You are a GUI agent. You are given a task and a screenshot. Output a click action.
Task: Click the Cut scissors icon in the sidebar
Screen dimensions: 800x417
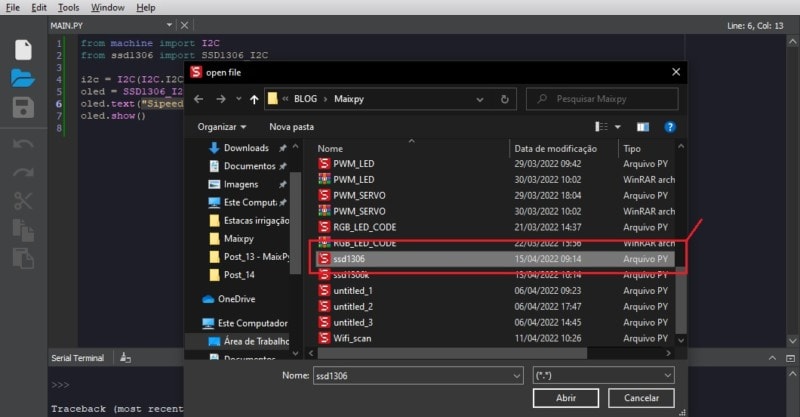(x=23, y=201)
